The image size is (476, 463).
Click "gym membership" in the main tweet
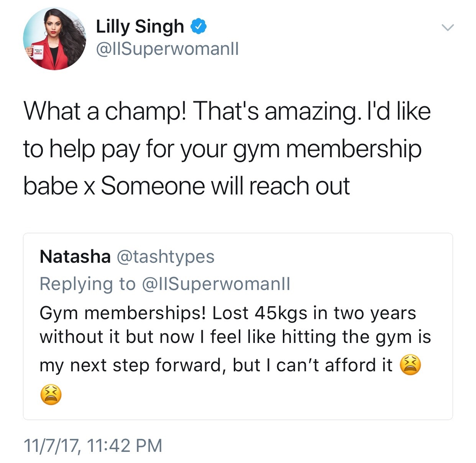click(x=327, y=149)
